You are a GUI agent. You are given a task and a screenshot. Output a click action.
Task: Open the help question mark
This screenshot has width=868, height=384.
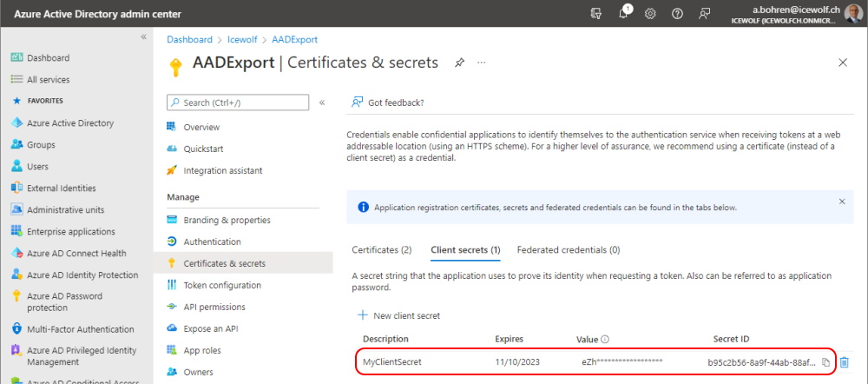click(x=677, y=14)
